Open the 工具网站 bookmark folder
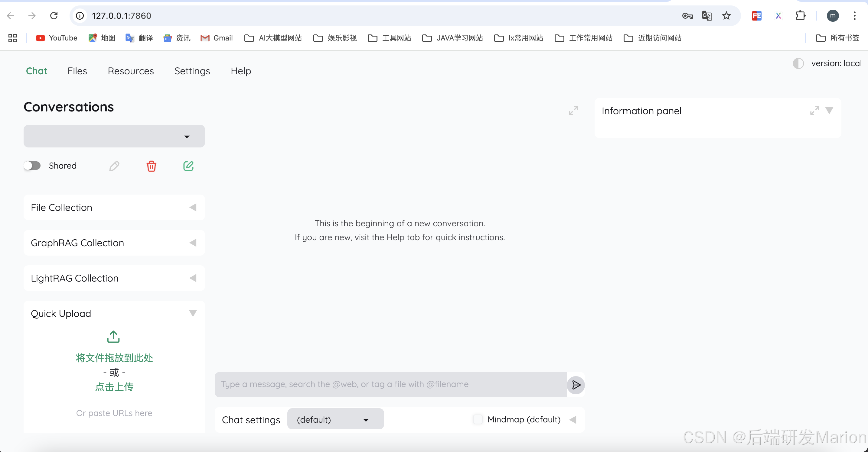 [390, 38]
